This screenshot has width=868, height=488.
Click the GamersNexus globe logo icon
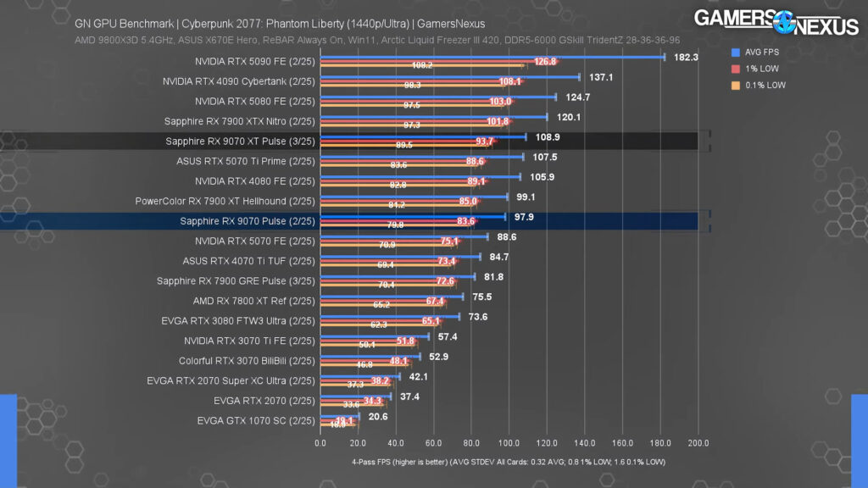pyautogui.click(x=784, y=22)
